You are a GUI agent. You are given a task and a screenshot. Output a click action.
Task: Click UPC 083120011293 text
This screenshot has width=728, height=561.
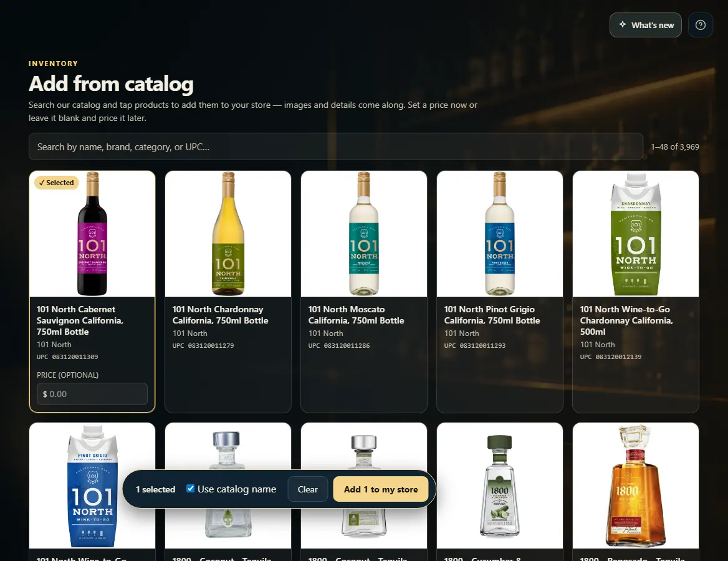coord(474,345)
